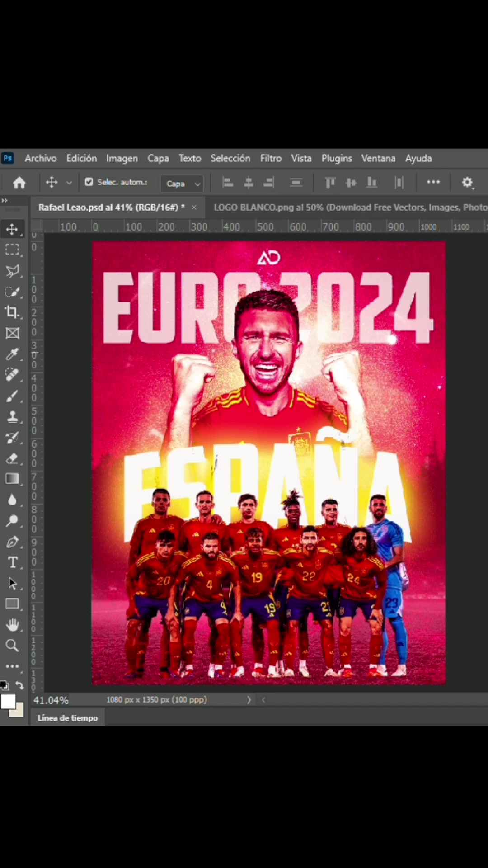Expand the Move tool preset arrow
This screenshot has width=488, height=868.
pos(69,183)
